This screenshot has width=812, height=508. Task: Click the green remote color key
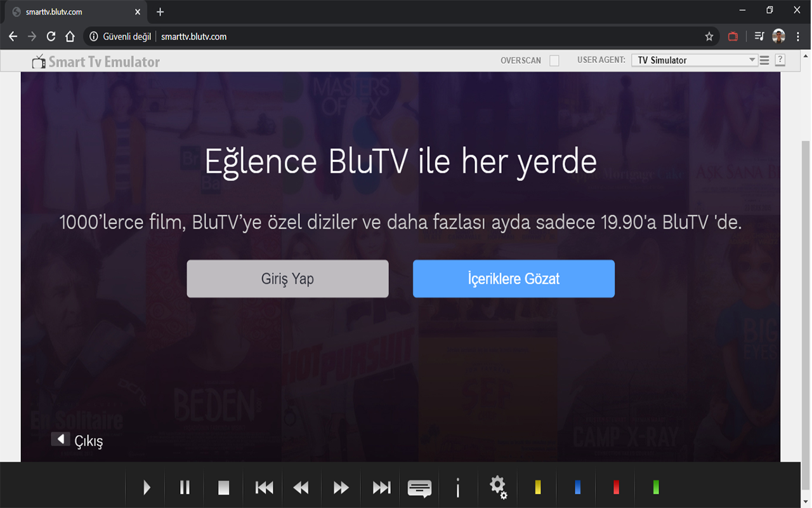(656, 487)
